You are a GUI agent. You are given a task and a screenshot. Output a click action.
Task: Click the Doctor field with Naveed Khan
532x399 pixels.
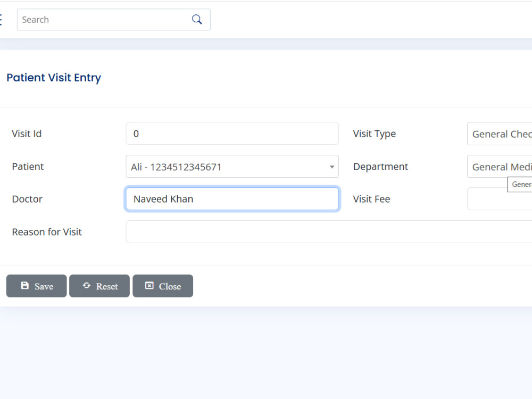pyautogui.click(x=232, y=199)
